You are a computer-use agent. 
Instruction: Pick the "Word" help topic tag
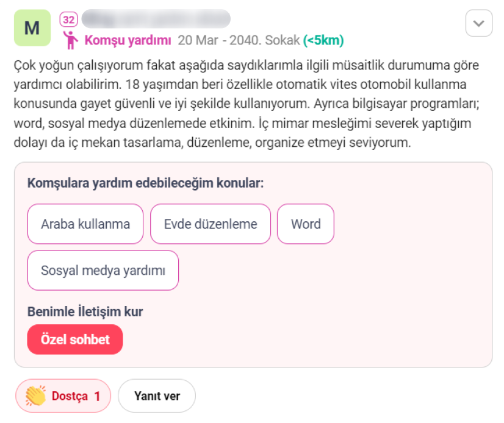click(306, 224)
